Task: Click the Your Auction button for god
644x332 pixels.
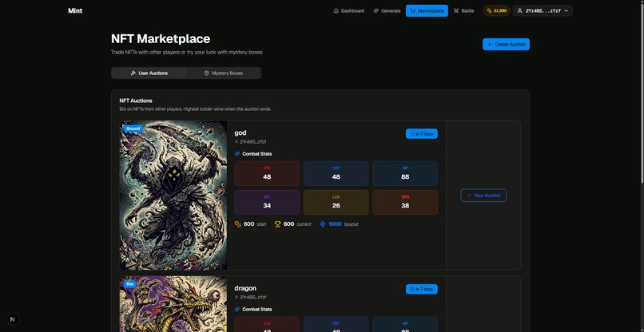Action: (483, 196)
